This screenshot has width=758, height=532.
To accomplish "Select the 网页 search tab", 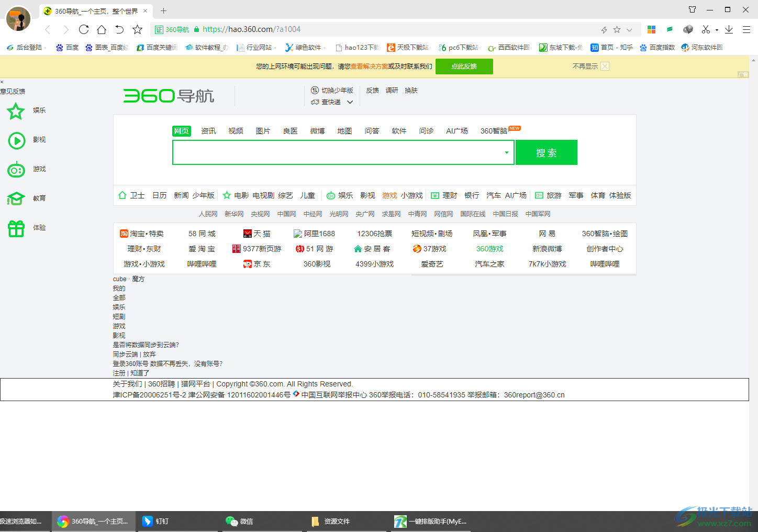I will pyautogui.click(x=182, y=131).
